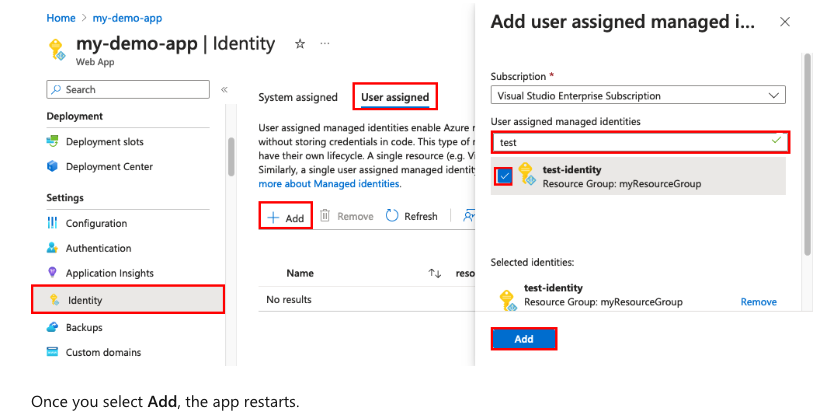Click the sidebar vertical scrollbar
Viewport: 825px width, 420px height.
click(231, 157)
